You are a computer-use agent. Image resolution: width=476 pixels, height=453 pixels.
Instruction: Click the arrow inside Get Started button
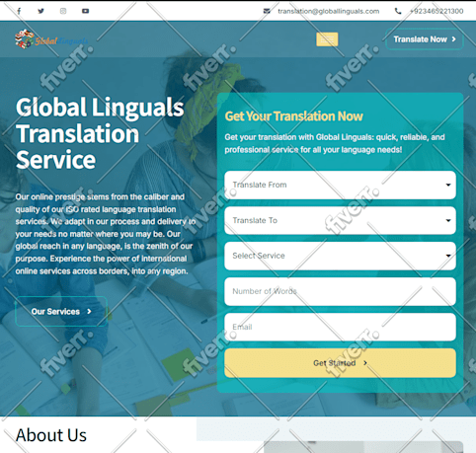[x=365, y=363]
